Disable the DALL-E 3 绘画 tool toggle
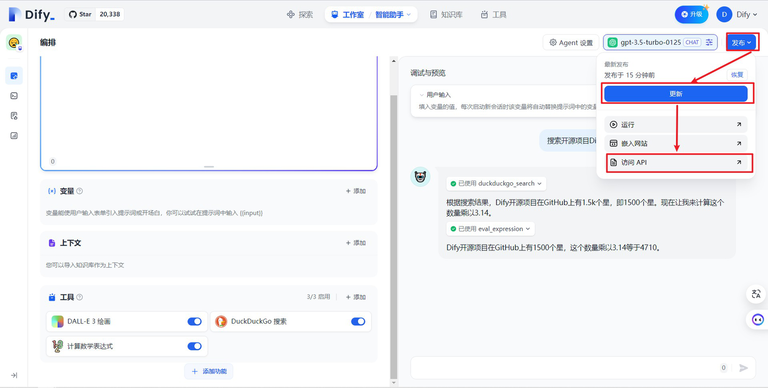Image resolution: width=768 pixels, height=388 pixels. [194, 321]
